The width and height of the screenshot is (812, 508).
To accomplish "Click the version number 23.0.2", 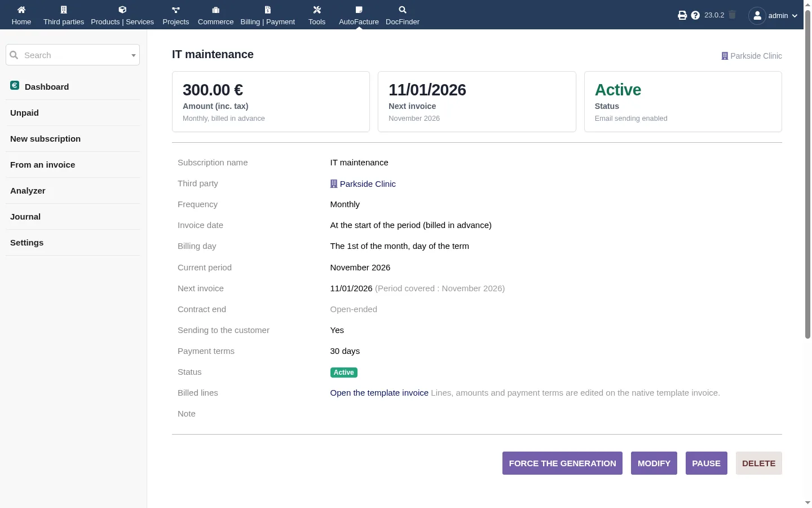I will [x=714, y=15].
